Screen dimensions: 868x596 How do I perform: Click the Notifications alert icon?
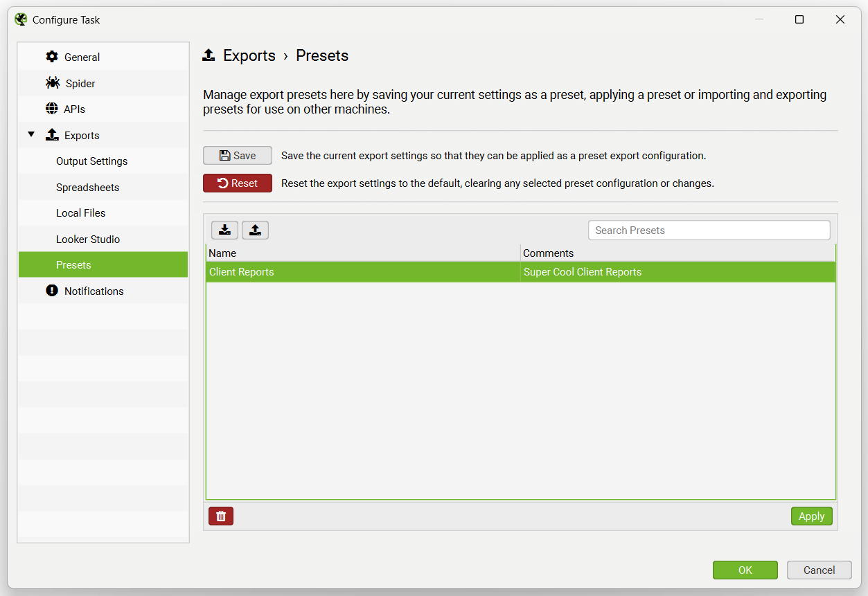pyautogui.click(x=51, y=291)
